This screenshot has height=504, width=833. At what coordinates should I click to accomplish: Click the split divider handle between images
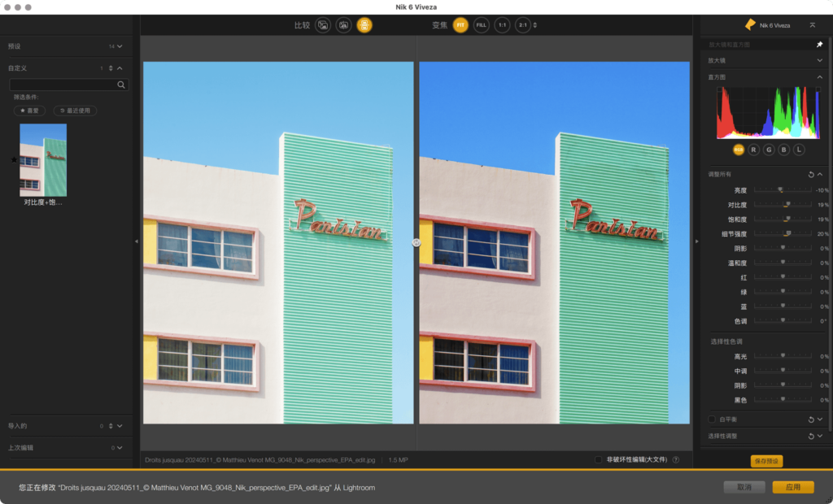(x=416, y=243)
